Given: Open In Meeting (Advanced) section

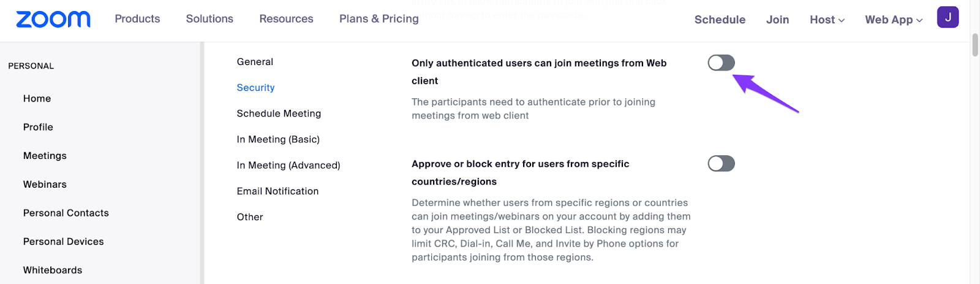Looking at the screenshot, I should point(288,165).
